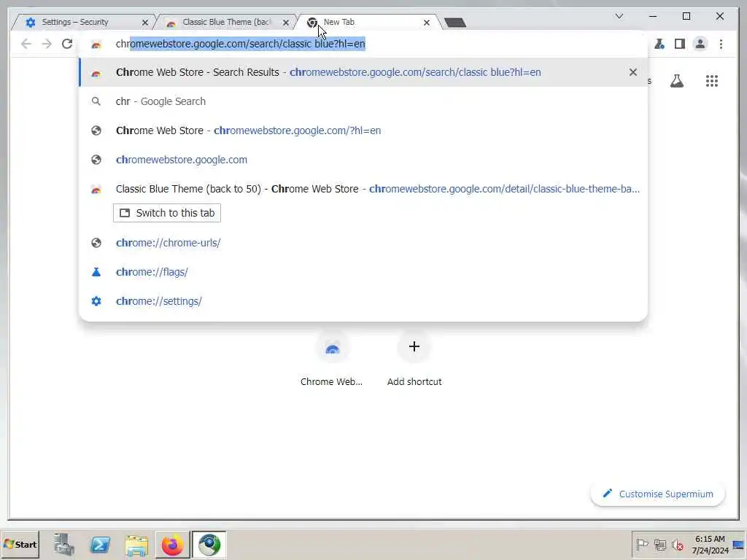Select the 'chr - Google Search' suggestion
This screenshot has width=747, height=560.
tap(363, 101)
